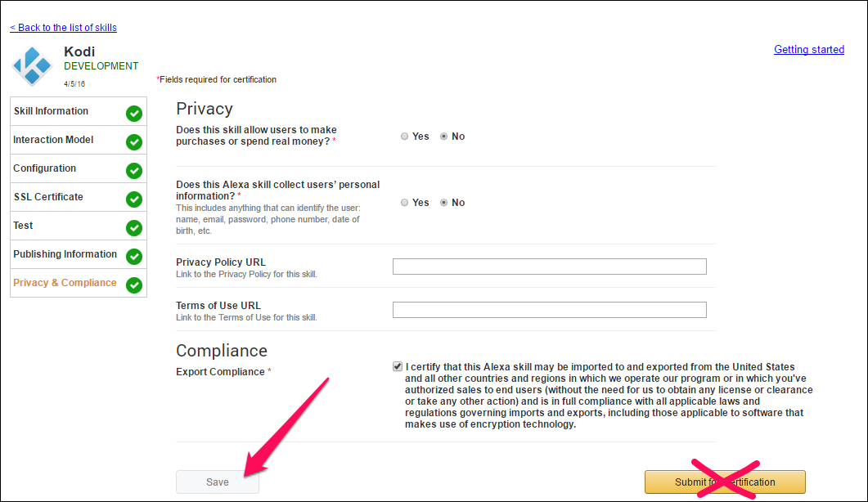Image resolution: width=868 pixels, height=502 pixels.
Task: Click 'Link to the Terms of Use' hint text
Action: click(x=246, y=318)
